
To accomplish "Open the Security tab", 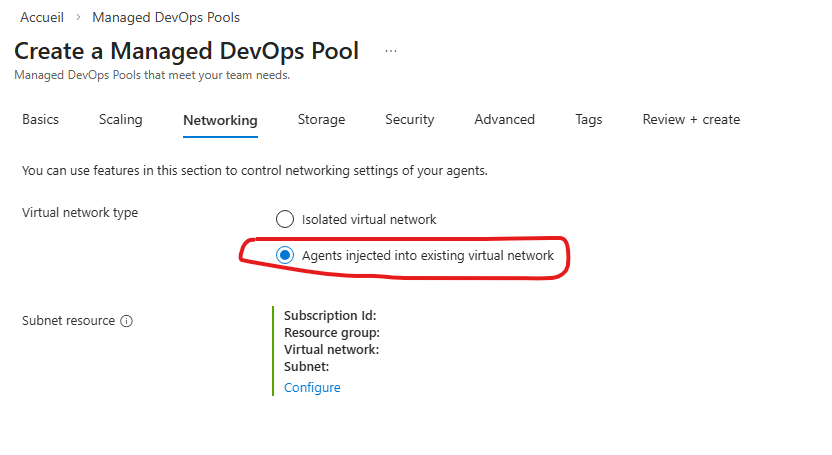I will tap(410, 119).
